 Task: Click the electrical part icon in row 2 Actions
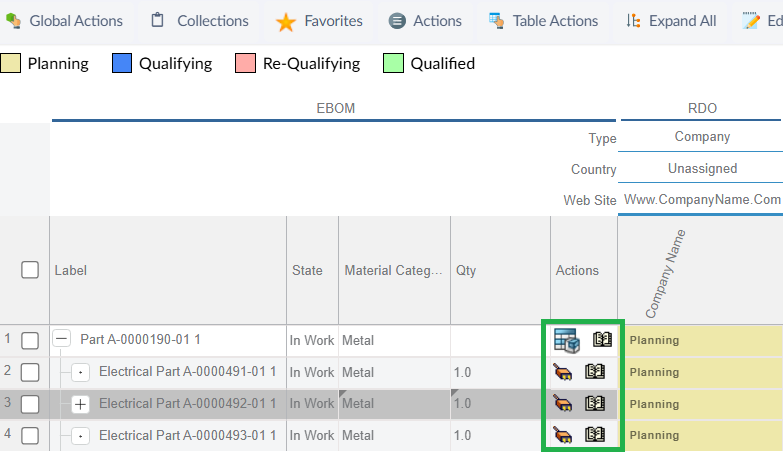click(x=564, y=373)
